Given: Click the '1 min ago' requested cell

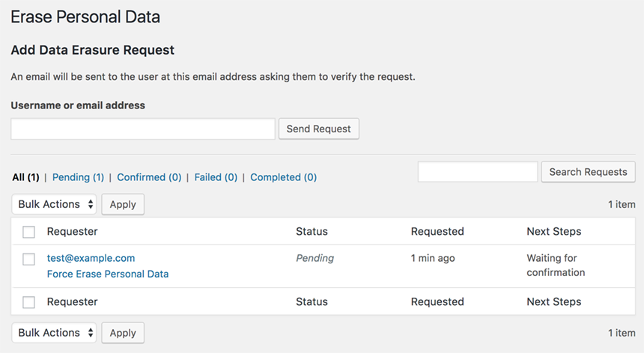Looking at the screenshot, I should pyautogui.click(x=433, y=258).
